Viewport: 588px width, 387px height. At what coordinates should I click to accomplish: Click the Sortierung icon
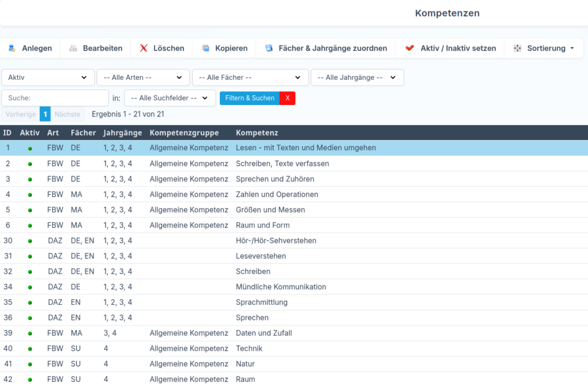(517, 48)
